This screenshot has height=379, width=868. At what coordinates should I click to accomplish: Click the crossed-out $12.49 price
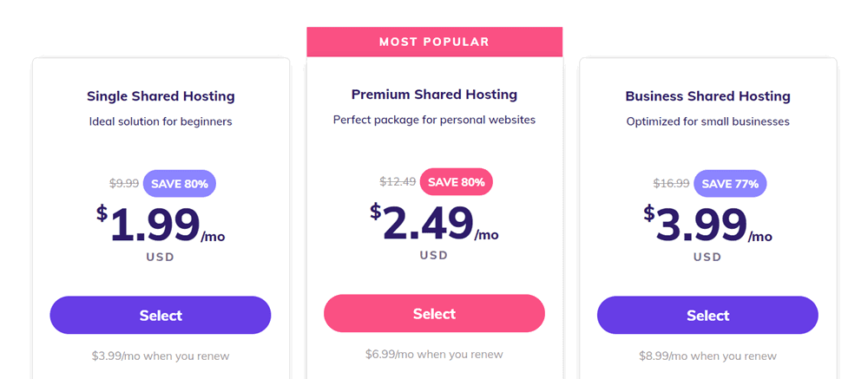[398, 181]
